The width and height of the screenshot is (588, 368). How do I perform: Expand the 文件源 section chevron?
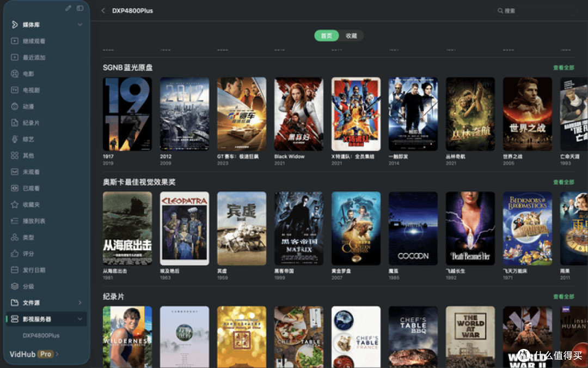pyautogui.click(x=80, y=303)
